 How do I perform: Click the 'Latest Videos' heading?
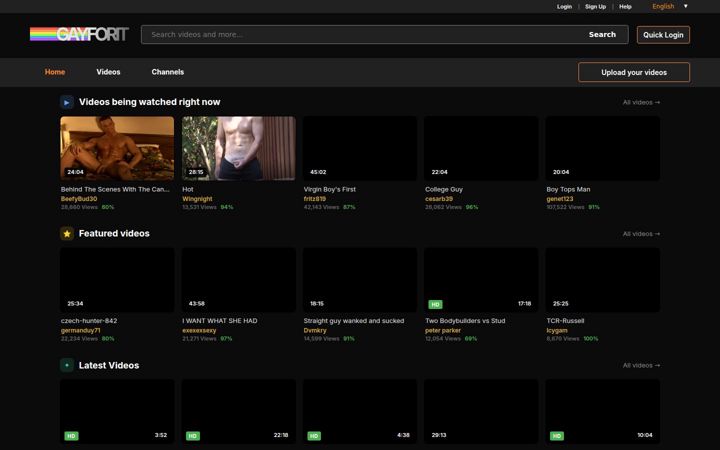tap(109, 366)
